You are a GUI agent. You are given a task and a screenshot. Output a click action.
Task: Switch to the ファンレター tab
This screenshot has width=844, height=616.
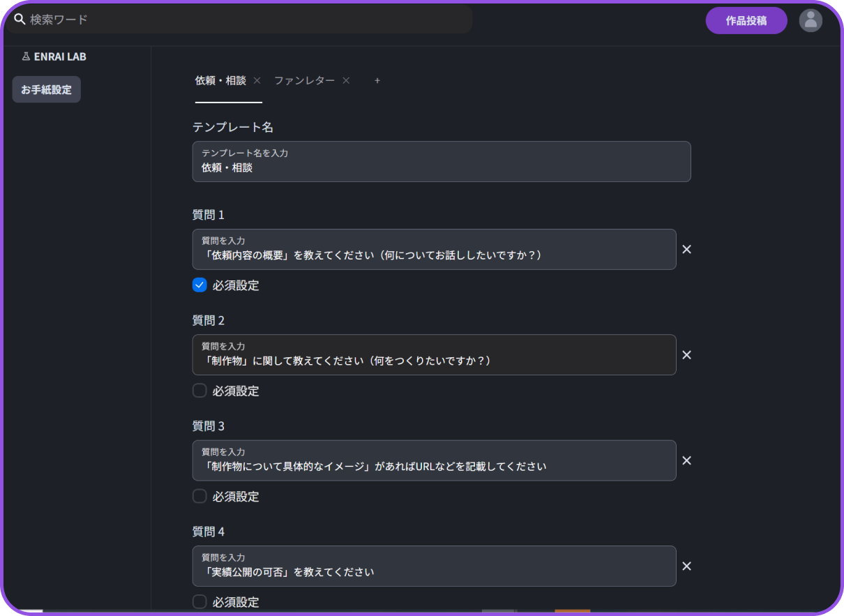pyautogui.click(x=304, y=80)
